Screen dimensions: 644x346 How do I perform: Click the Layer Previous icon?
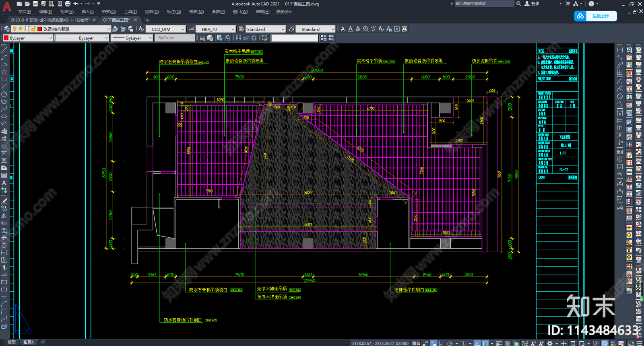coord(123,29)
